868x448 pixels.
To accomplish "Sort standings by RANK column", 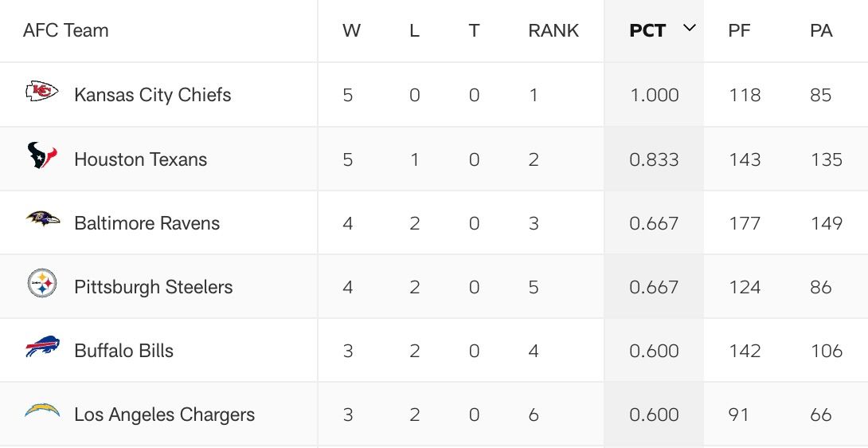I will click(553, 30).
